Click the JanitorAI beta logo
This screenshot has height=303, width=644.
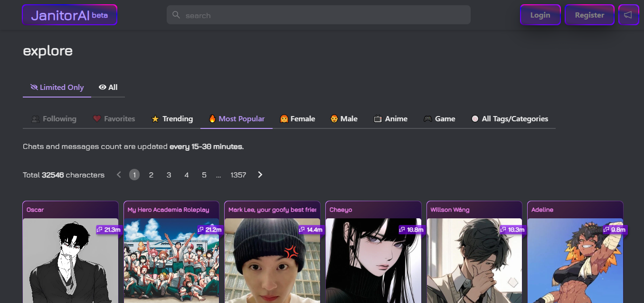click(x=69, y=15)
